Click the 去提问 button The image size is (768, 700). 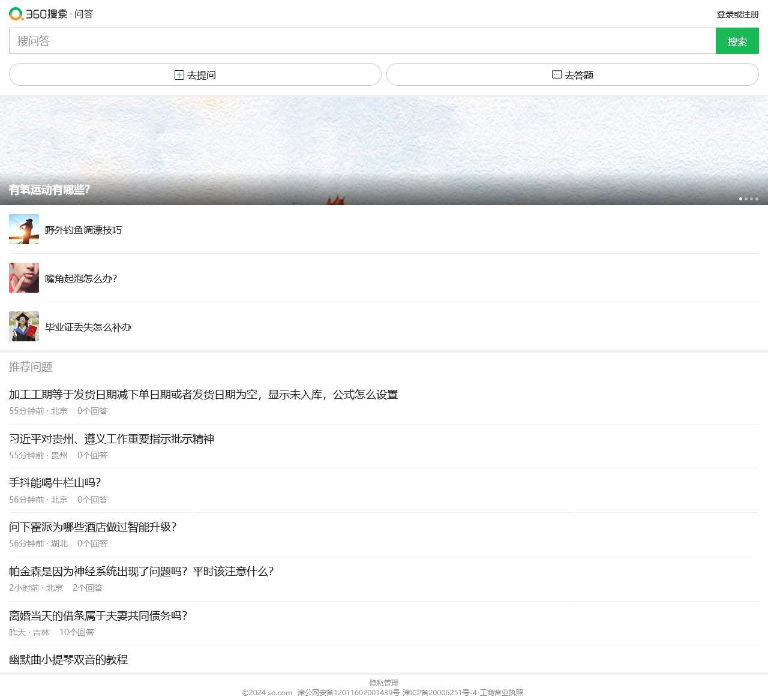tap(195, 74)
